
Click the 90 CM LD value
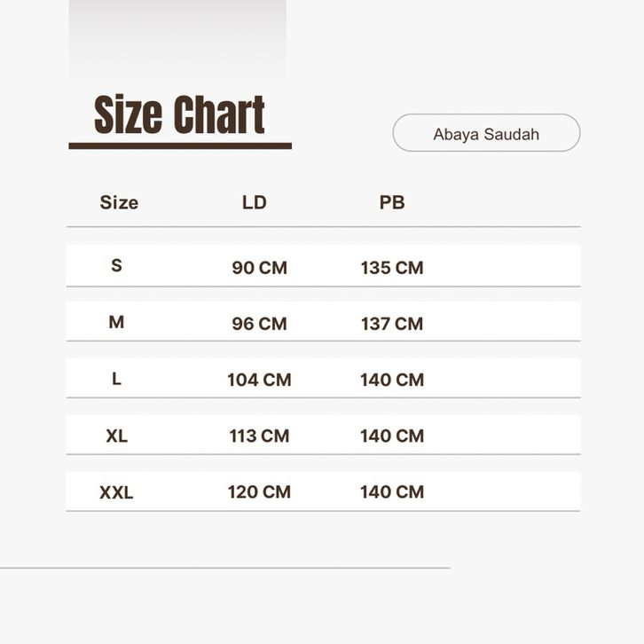coord(259,267)
